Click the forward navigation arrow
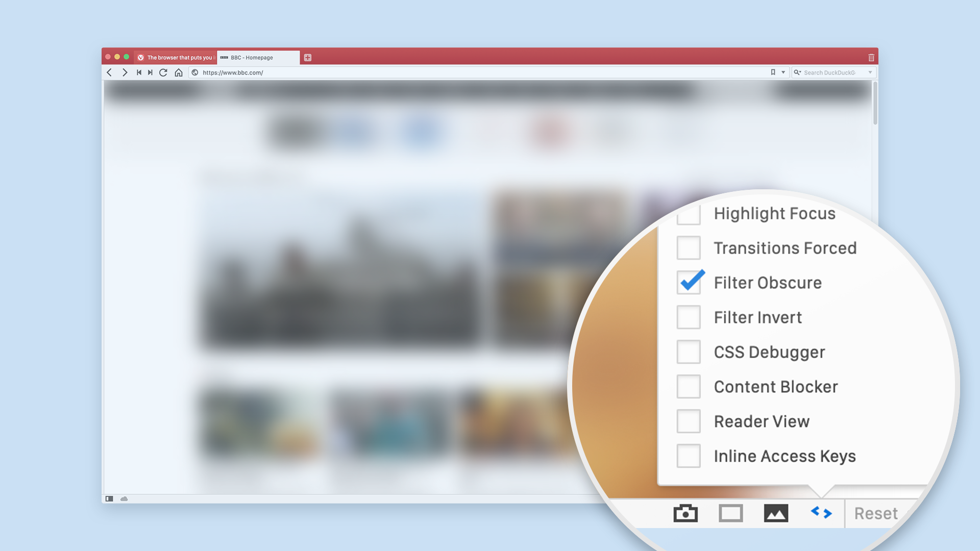 point(124,72)
